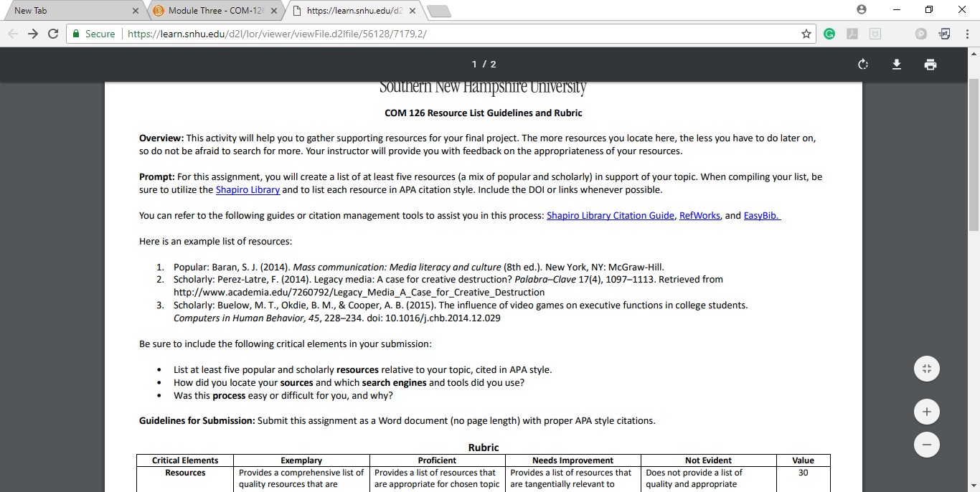
Task: Click the 'Value' column header
Action: pyautogui.click(x=804, y=460)
